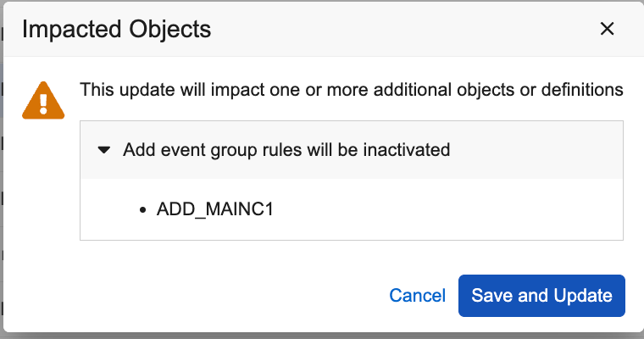Click the blank area right of ADD_MAINC1

tap(441, 209)
